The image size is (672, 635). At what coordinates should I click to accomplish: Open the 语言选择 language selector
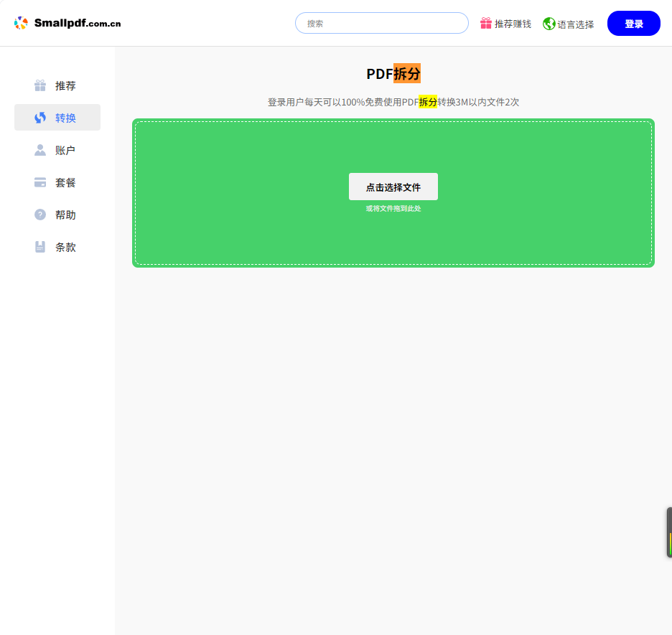coord(569,24)
